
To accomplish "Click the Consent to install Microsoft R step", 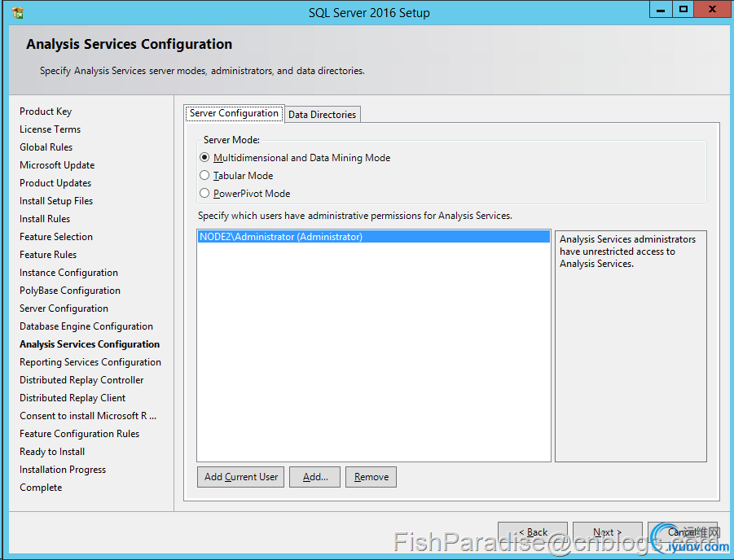I will coord(88,416).
